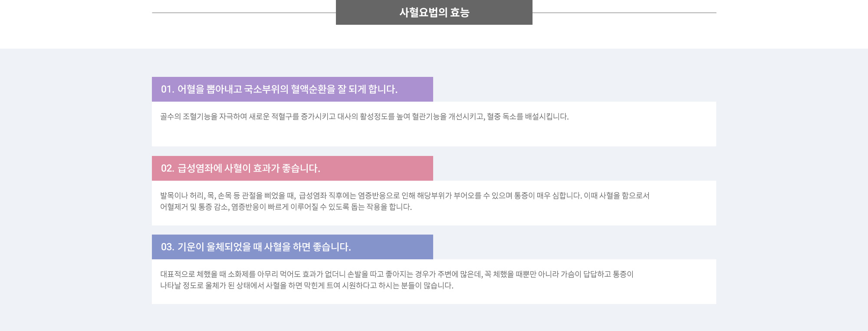This screenshot has width=868, height=331.
Task: Click the paragraph starting "골수의 조혈기능을 자극하여"
Action: coord(365,116)
